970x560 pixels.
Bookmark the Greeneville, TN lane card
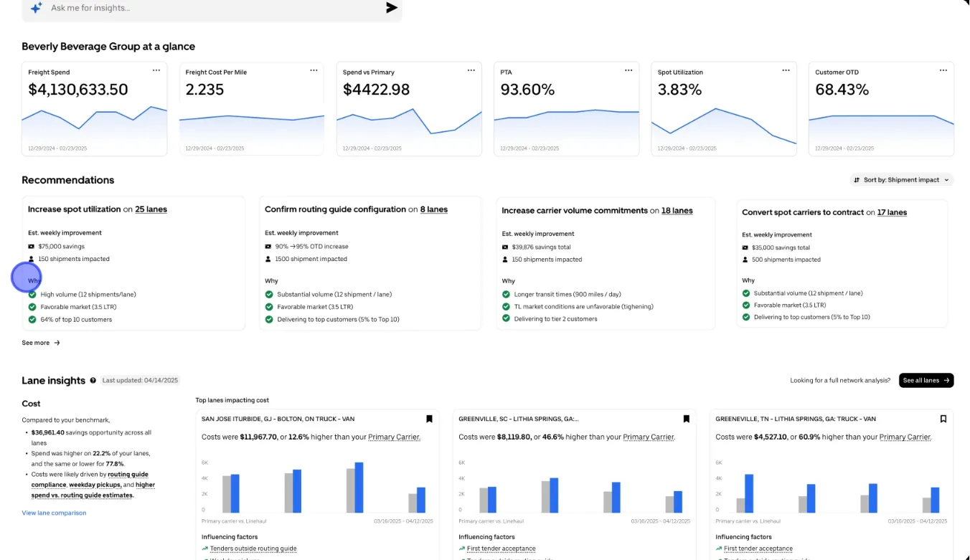[943, 419]
